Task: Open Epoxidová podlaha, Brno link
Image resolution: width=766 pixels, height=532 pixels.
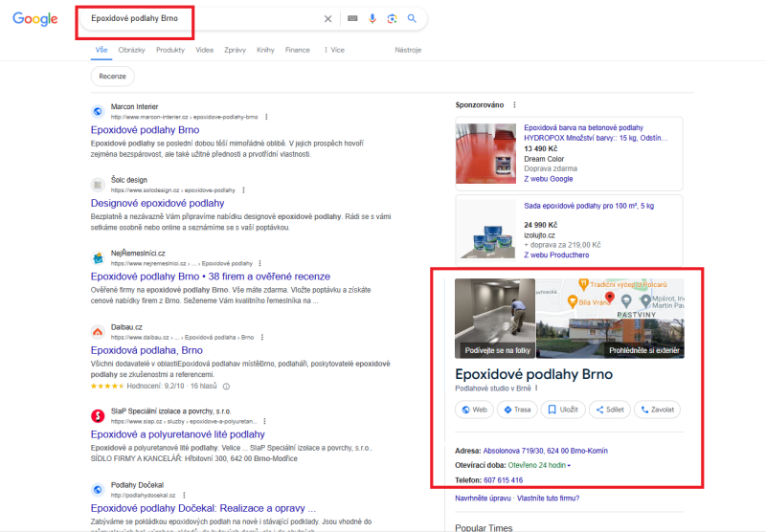Action: point(146,350)
